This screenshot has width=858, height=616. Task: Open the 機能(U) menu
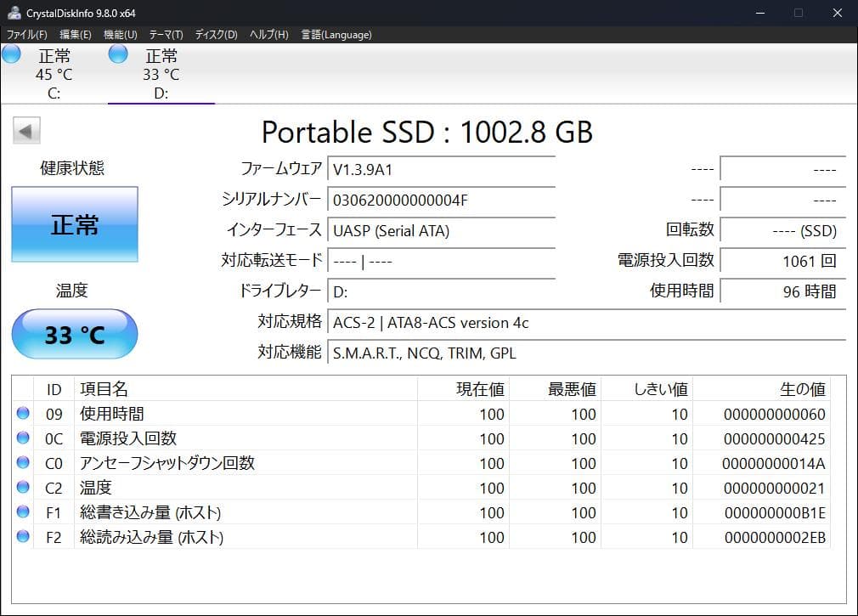tap(121, 35)
